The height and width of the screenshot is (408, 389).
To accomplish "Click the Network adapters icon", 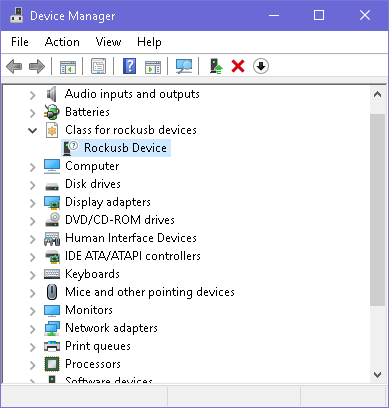I will click(52, 328).
